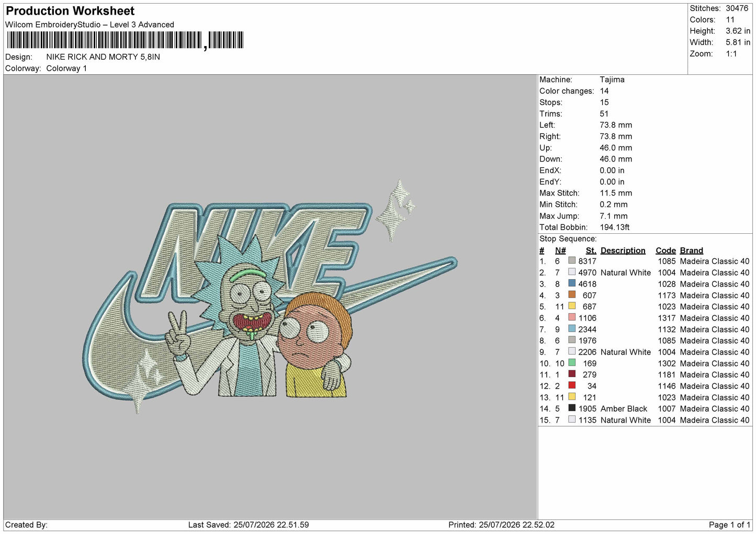Viewport: 756px width, 534px height.
Task: Click 'Wilcom EmbroideryStudio – Level 3 Advanced' text
Action: coord(89,25)
